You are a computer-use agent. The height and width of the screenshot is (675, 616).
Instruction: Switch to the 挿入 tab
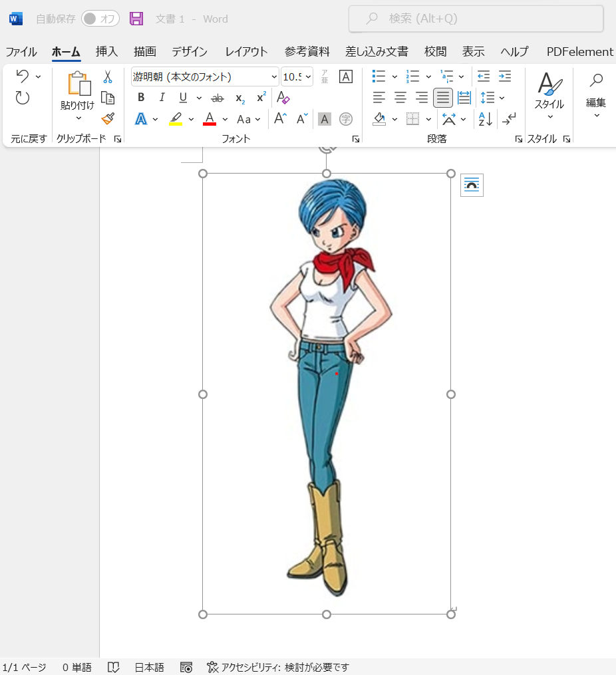pos(106,52)
